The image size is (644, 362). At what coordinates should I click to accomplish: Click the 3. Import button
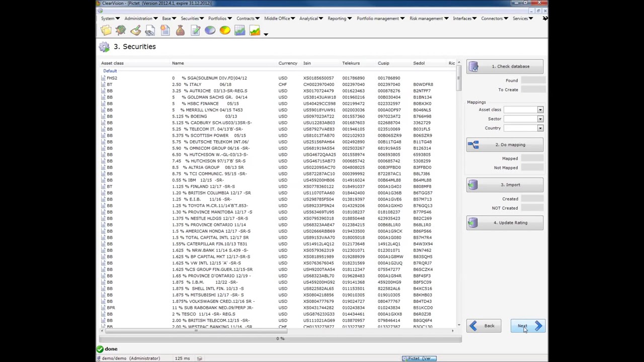(x=505, y=185)
